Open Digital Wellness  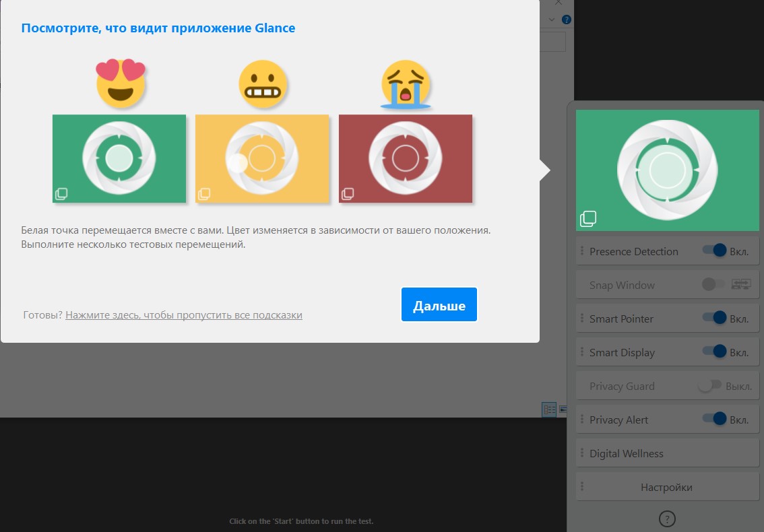click(667, 453)
